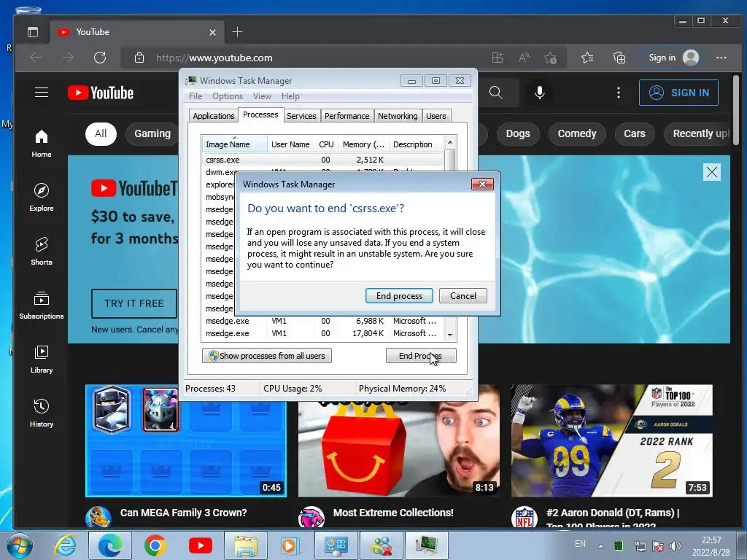Open the Windows Start menu
Image resolution: width=747 pixels, height=560 pixels.
(x=20, y=545)
